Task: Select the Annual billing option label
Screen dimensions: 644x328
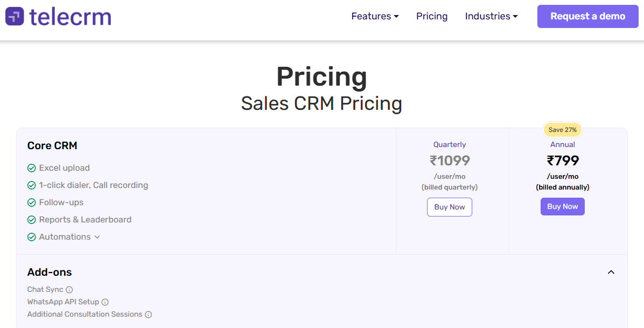Action: pos(563,144)
